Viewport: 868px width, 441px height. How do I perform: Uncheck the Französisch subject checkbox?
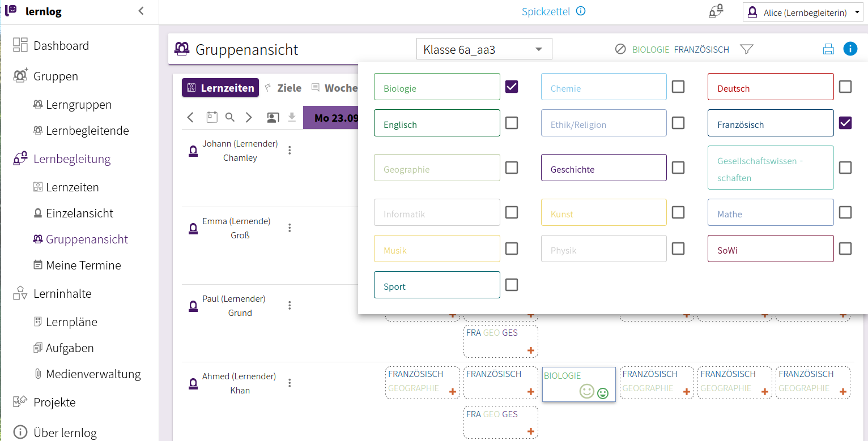845,123
